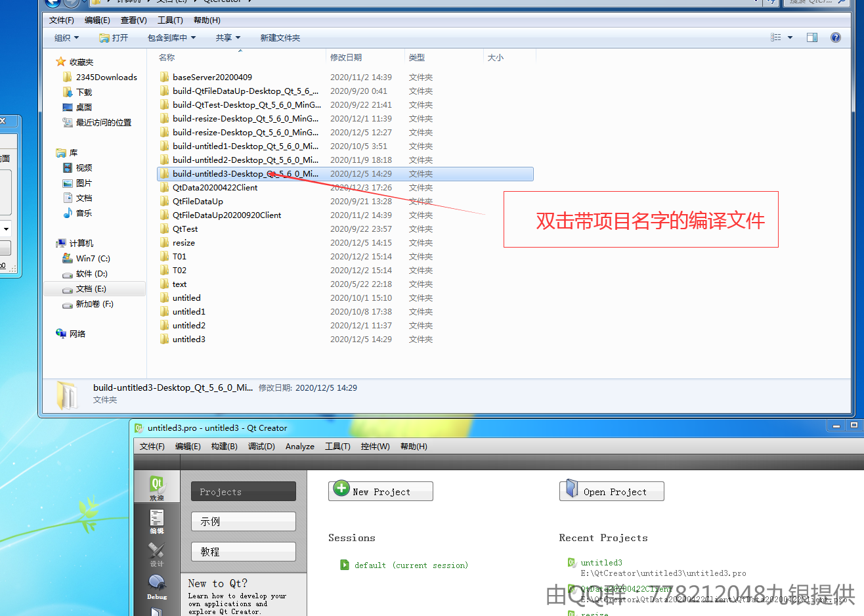Click 打开 in Explorer toolbar

point(114,37)
